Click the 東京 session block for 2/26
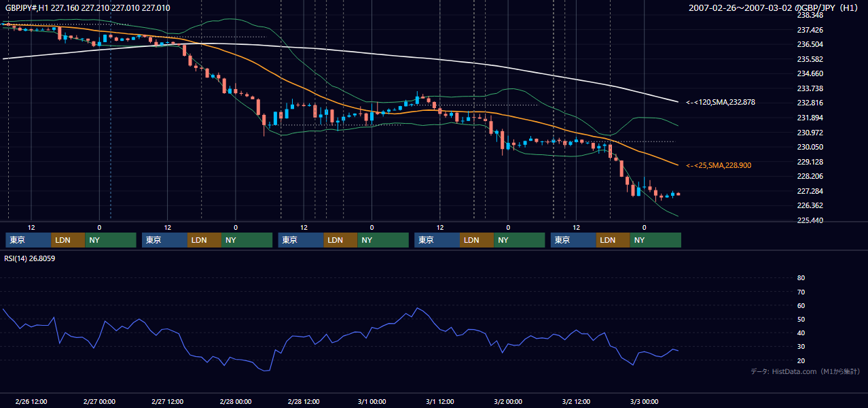 (29, 240)
